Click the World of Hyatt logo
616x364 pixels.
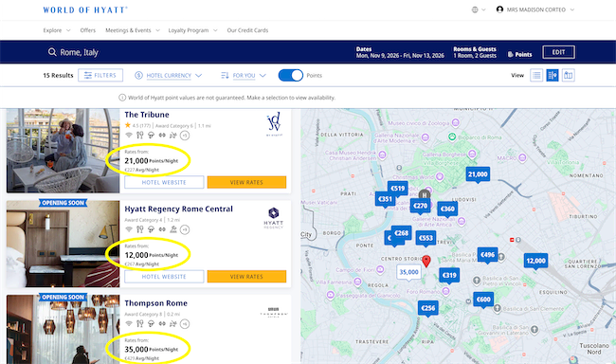pos(85,9)
